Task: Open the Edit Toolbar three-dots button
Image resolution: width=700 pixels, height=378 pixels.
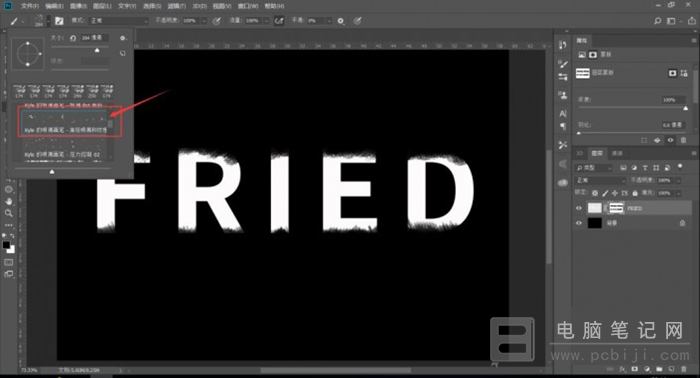Action: tap(8, 225)
